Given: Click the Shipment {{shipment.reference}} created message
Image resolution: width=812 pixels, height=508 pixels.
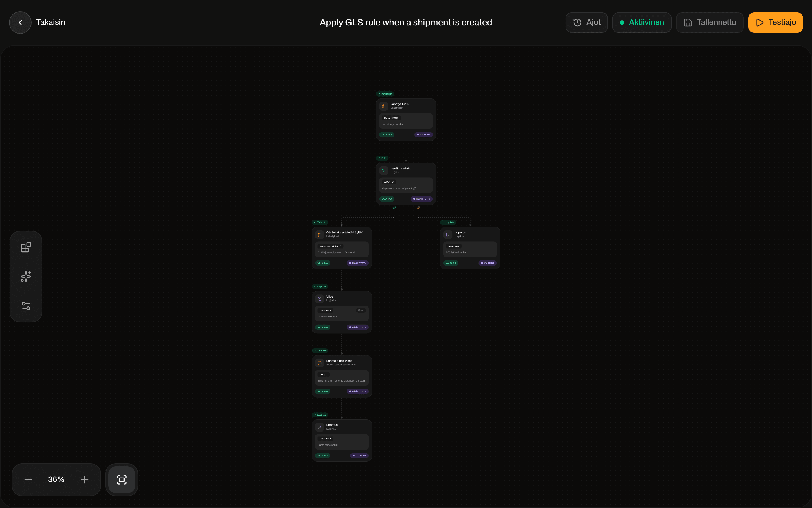Looking at the screenshot, I should (x=341, y=381).
